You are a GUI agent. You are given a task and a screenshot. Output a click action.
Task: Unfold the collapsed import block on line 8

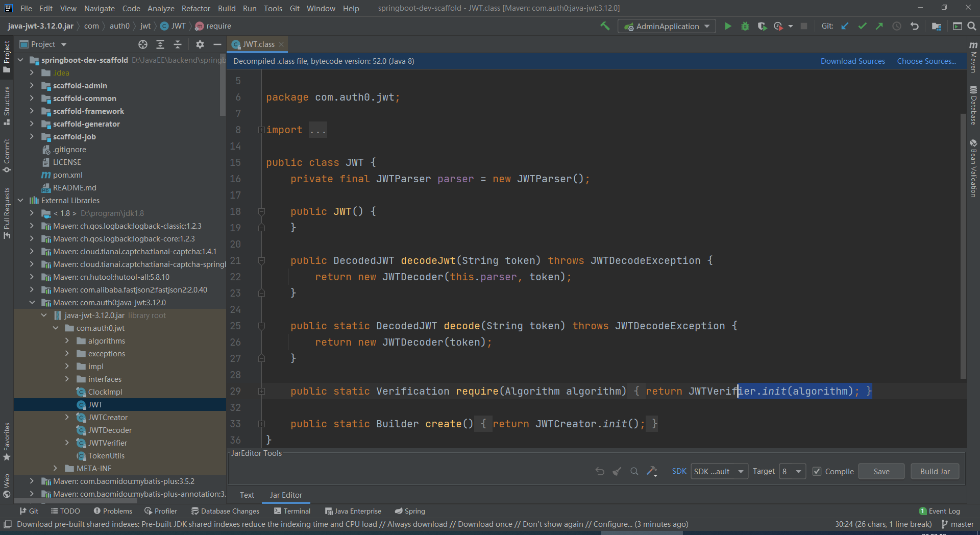tap(261, 130)
